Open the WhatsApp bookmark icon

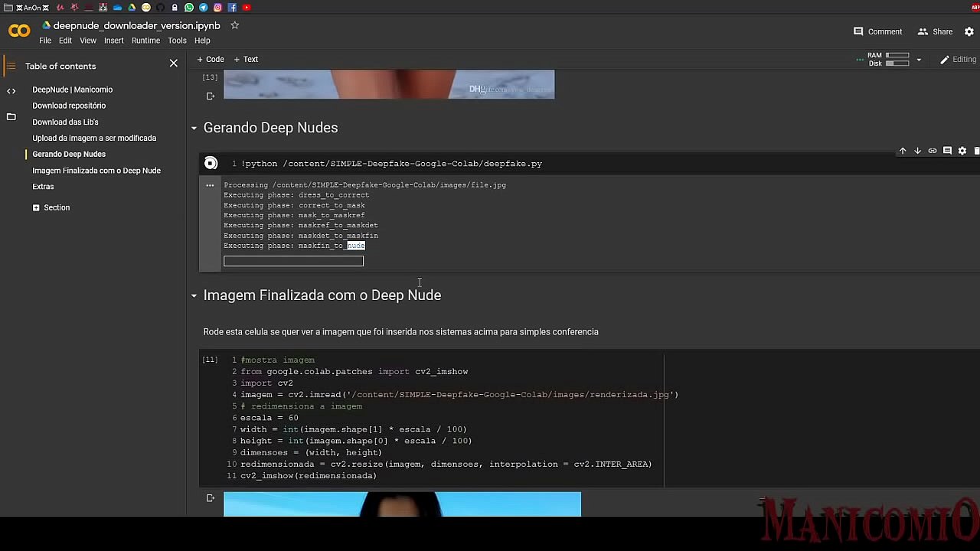pyautogui.click(x=189, y=8)
